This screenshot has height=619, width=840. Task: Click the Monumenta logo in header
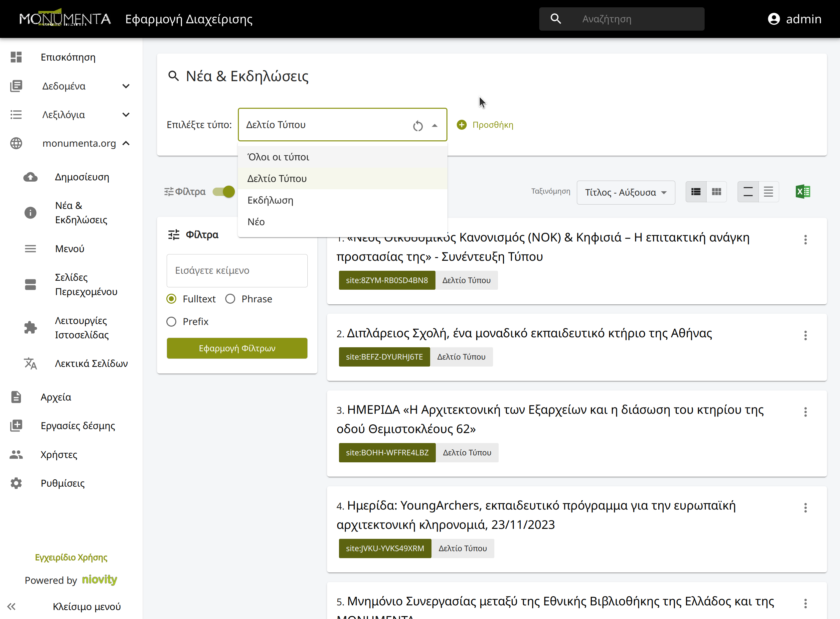pos(65,18)
